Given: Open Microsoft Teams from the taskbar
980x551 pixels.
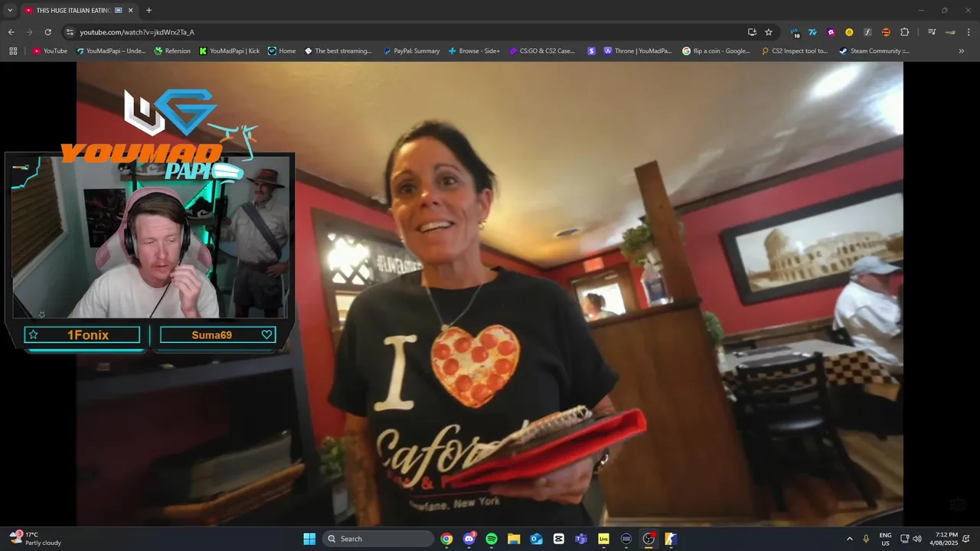Looking at the screenshot, I should tap(581, 539).
